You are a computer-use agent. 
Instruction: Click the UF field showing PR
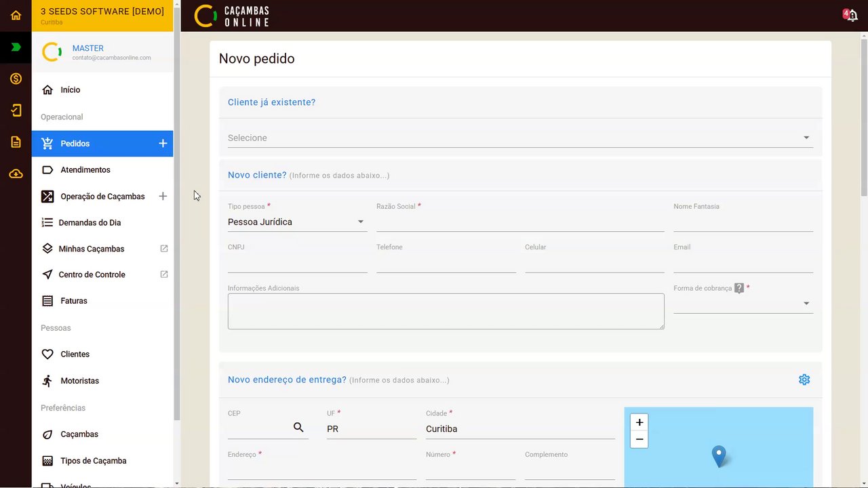tap(372, 428)
